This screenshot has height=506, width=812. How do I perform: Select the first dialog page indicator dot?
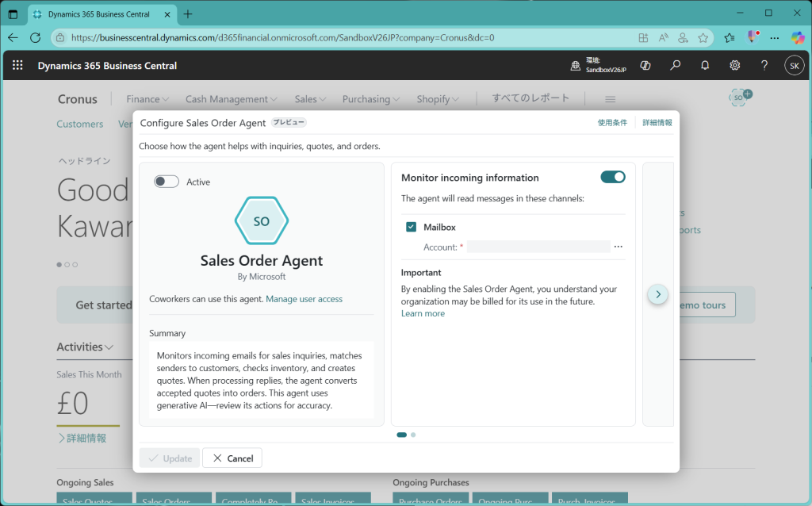pos(401,435)
